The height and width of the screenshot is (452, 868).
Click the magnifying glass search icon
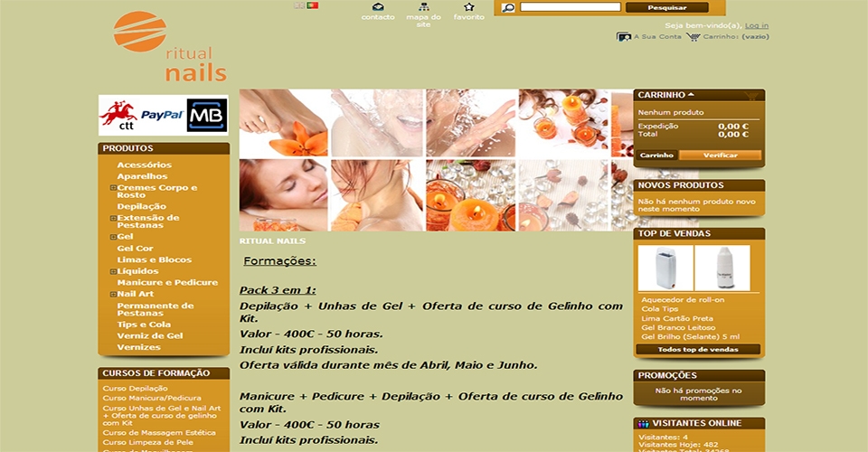click(507, 8)
